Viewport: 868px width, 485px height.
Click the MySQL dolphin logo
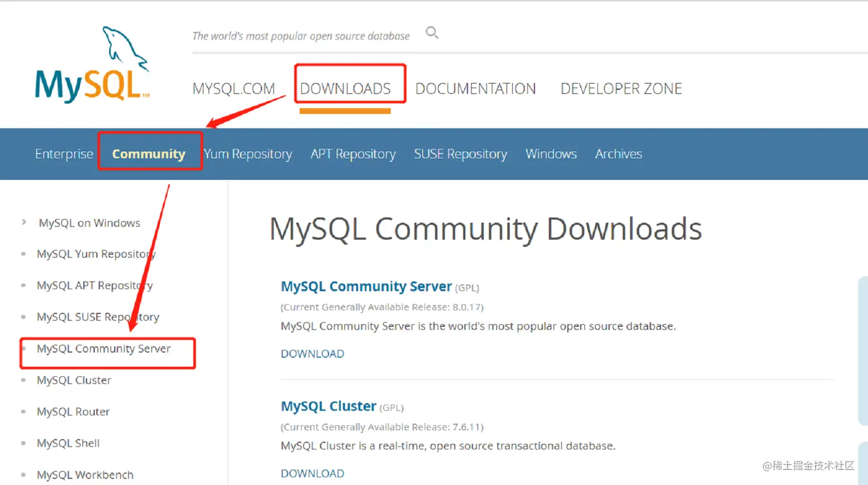[x=92, y=64]
